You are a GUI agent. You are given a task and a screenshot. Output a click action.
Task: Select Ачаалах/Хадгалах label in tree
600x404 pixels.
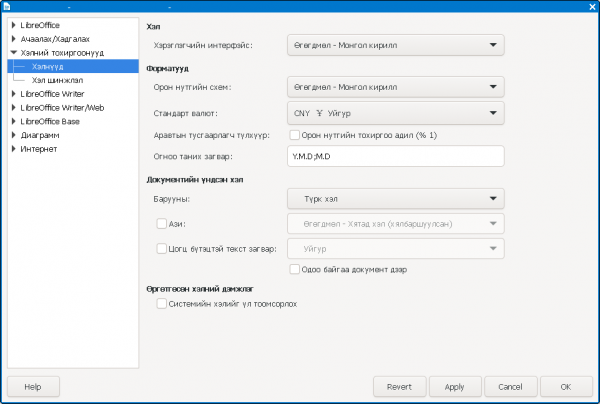pos(55,39)
